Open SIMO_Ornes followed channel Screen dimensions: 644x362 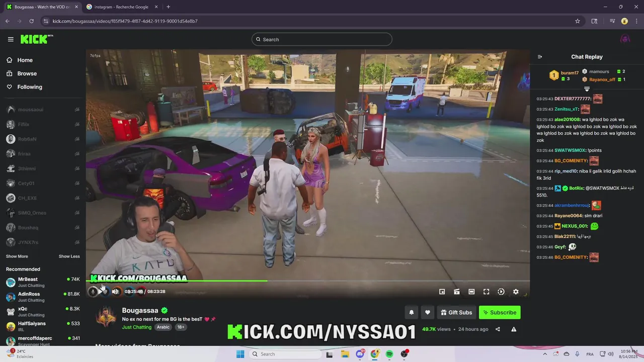tap(43, 213)
